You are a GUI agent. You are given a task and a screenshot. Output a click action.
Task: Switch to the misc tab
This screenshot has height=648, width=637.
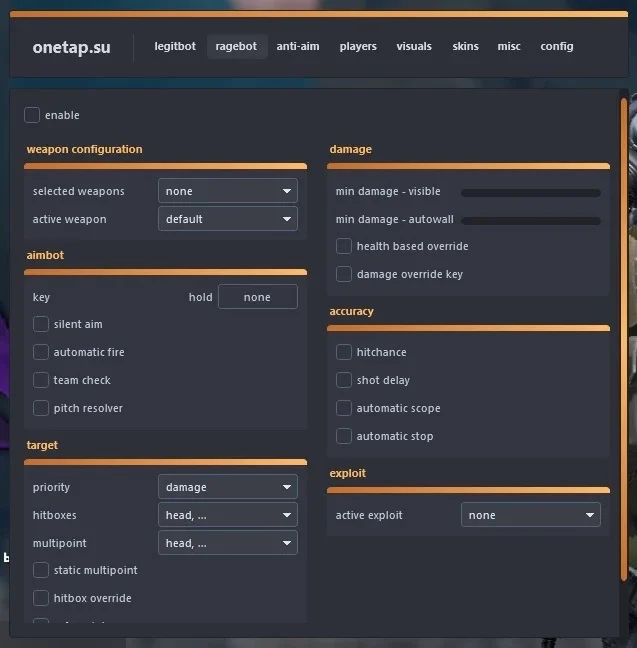click(x=509, y=46)
